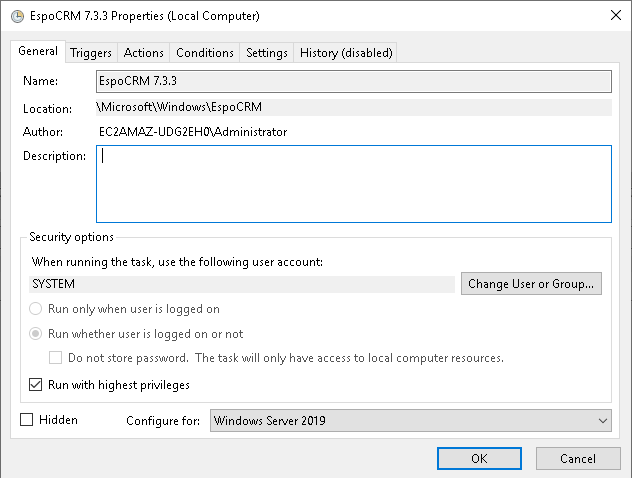Screen dimensions: 632x478
Task: Close the EspoCRM Properties dialog
Action: (615, 15)
